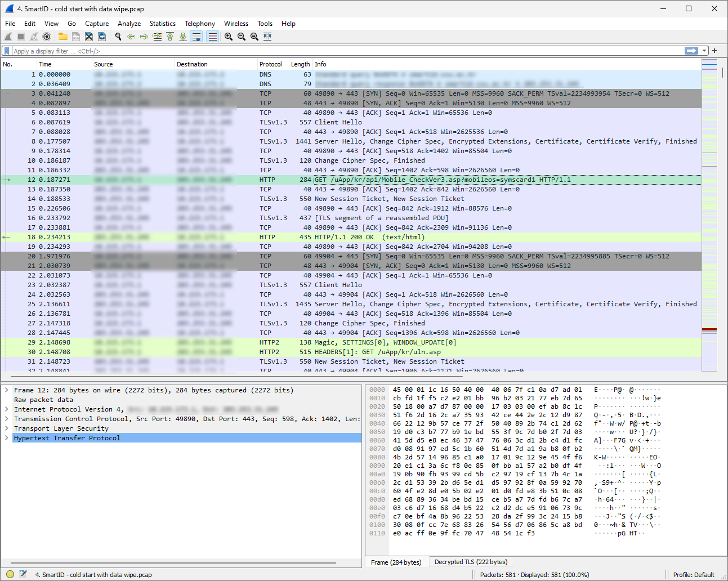This screenshot has width=728, height=581.
Task: Open the Telephony menu
Action: pos(200,24)
